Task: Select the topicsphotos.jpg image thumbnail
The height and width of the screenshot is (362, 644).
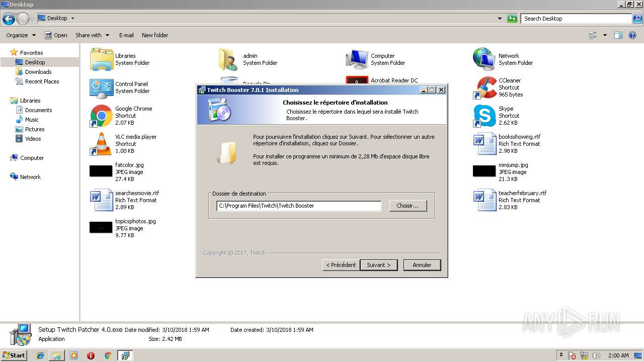Action: coord(101,228)
